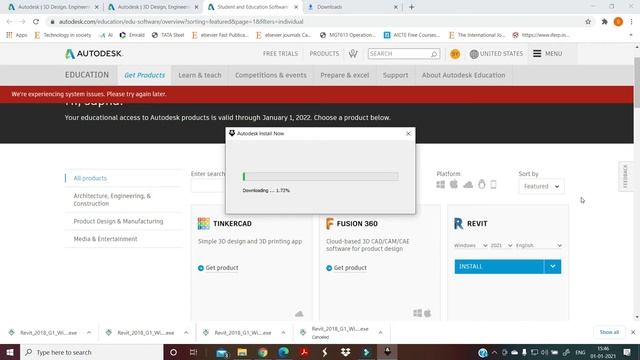This screenshot has width=640, height=360.
Task: Show hidden system tray icons
Action: (494, 352)
